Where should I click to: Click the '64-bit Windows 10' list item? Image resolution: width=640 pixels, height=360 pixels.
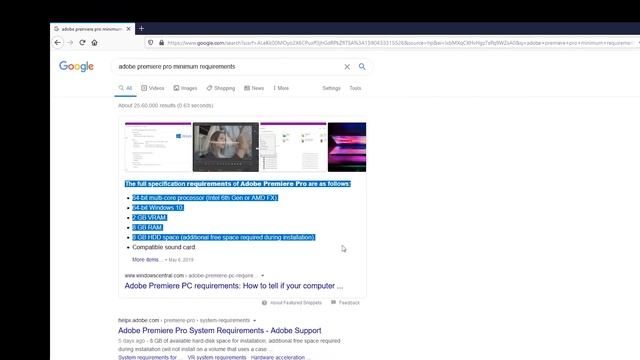tap(158, 208)
